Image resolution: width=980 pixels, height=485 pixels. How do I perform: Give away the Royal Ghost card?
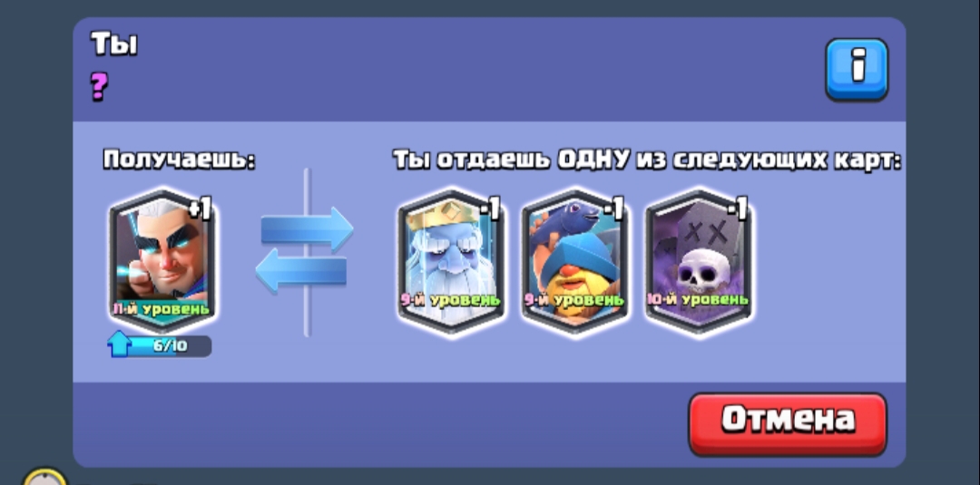tap(451, 259)
